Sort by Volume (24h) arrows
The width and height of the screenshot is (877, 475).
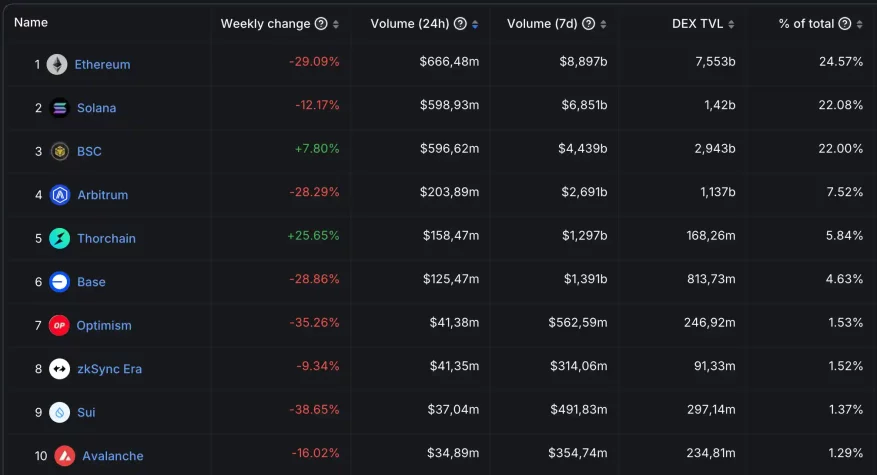[x=474, y=24]
